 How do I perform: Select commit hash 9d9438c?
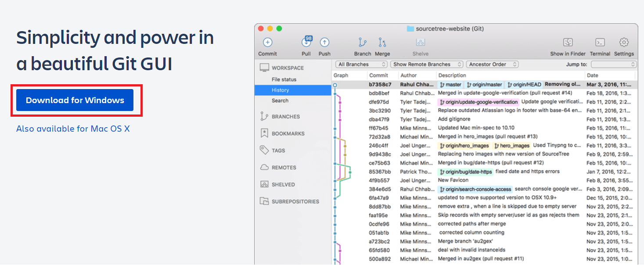(x=380, y=154)
